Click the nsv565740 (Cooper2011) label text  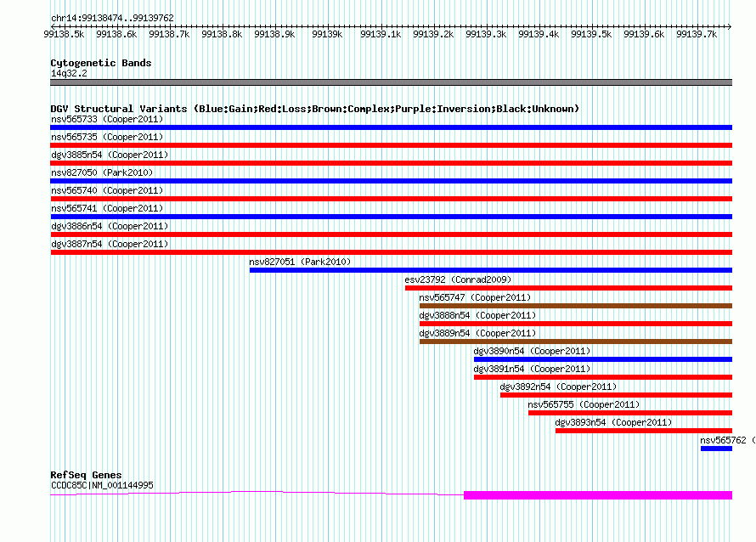pos(107,190)
